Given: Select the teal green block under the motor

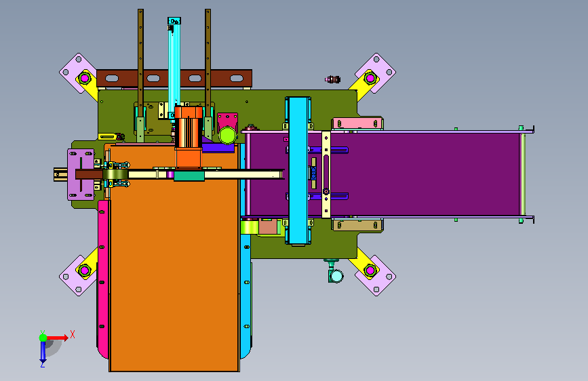Looking at the screenshot, I should (x=189, y=176).
